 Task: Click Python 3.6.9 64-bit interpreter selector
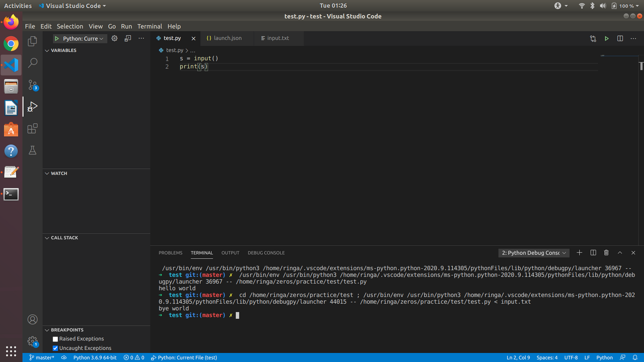click(x=95, y=357)
